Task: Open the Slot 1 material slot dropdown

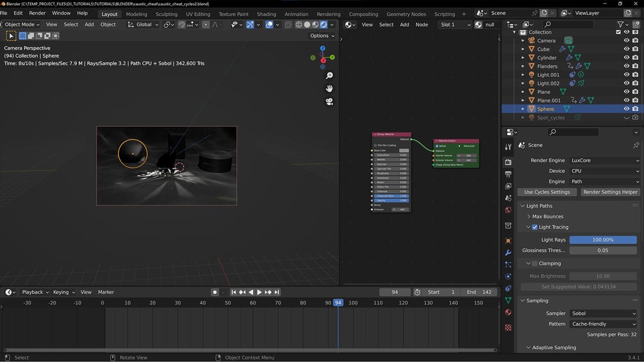Action: pyautogui.click(x=455, y=24)
